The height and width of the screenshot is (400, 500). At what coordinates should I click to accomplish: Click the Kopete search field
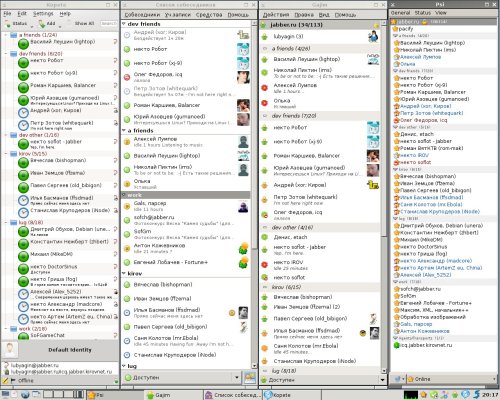[x=109, y=24]
